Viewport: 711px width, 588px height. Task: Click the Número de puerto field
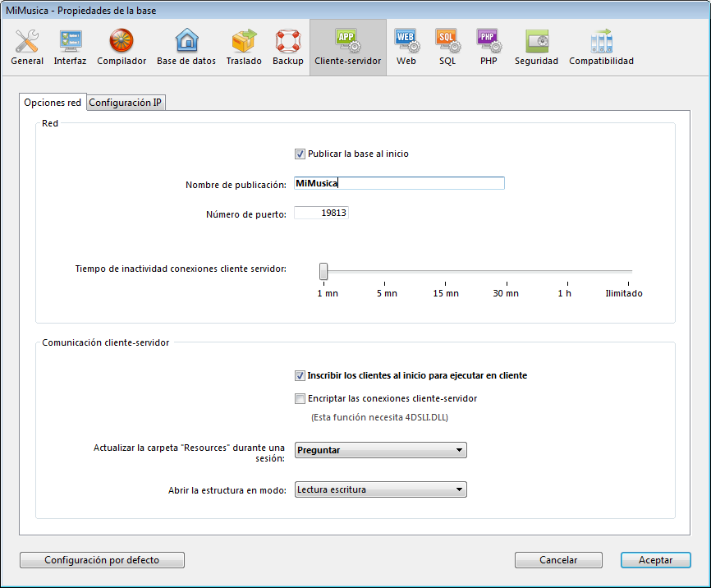(321, 214)
